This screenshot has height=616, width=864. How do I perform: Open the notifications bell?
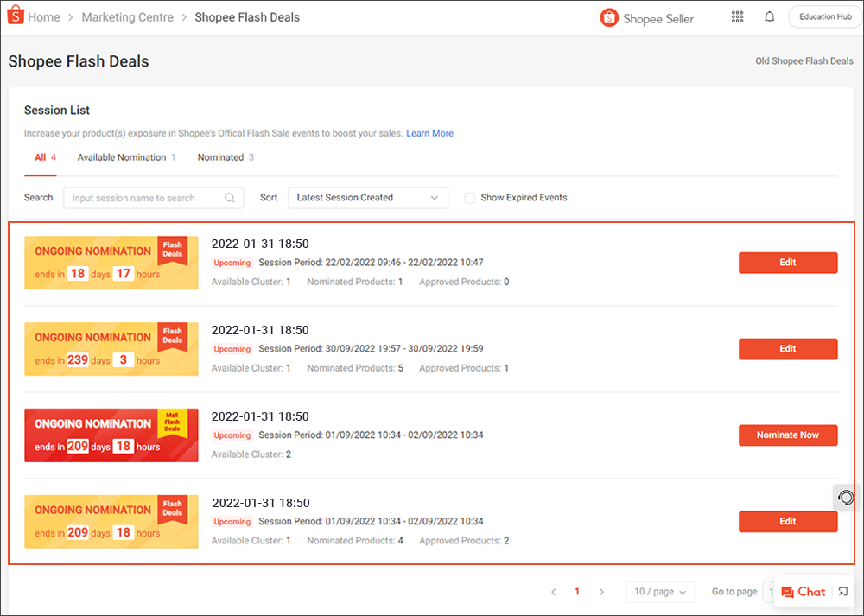point(769,16)
